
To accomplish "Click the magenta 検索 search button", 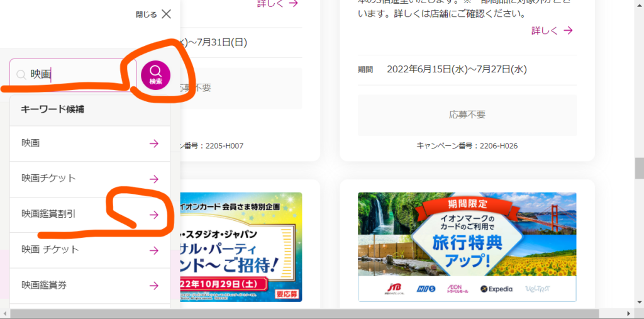I will tap(155, 75).
